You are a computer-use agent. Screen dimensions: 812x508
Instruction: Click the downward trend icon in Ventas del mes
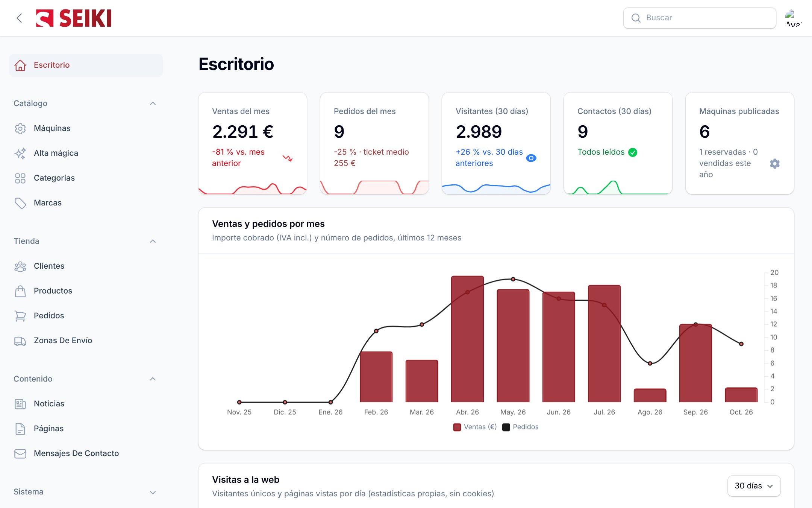(x=288, y=158)
